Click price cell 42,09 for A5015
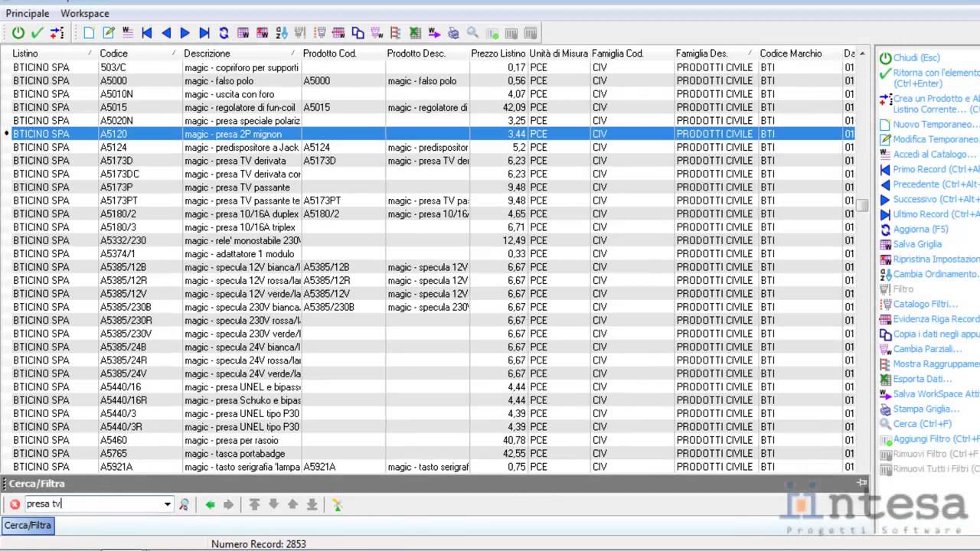980x551 pixels. pos(499,108)
